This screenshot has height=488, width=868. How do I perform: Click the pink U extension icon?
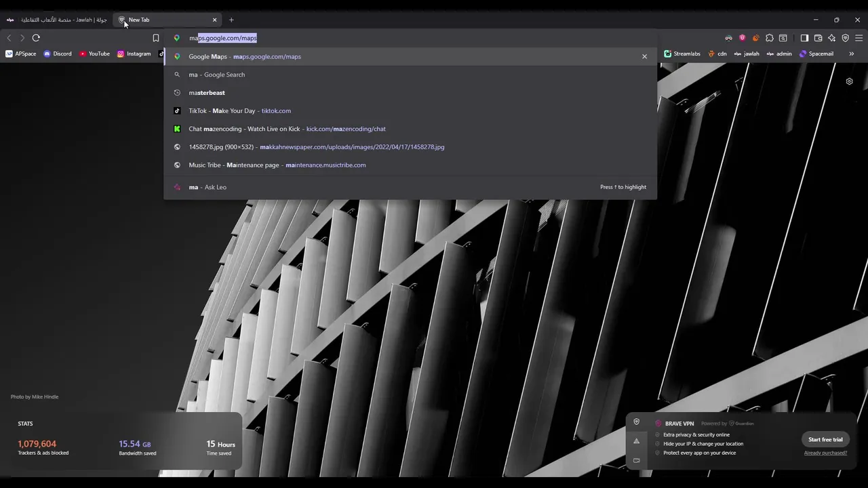click(x=743, y=38)
